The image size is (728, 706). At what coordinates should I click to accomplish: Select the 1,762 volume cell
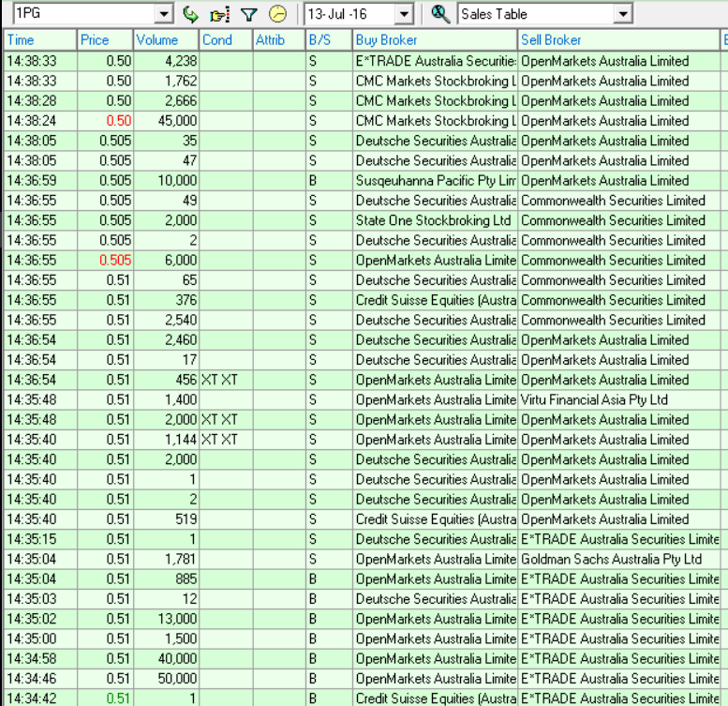(166, 81)
